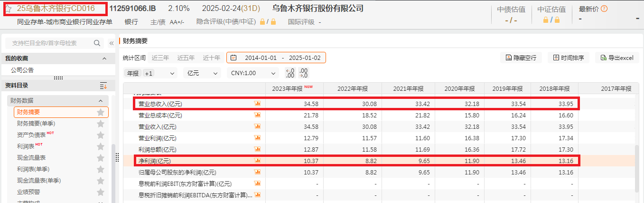Collapse the left sidebar with the double-chevron icon
The height and width of the screenshot is (203, 644).
click(112, 43)
